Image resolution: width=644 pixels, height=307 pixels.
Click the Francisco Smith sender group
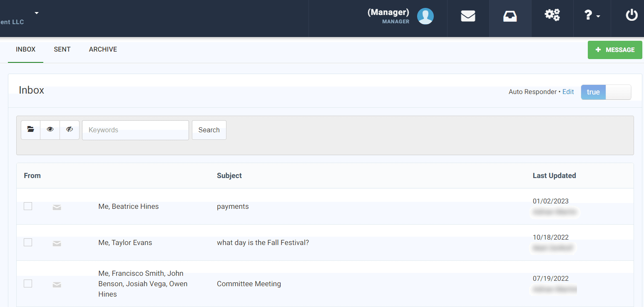click(143, 284)
